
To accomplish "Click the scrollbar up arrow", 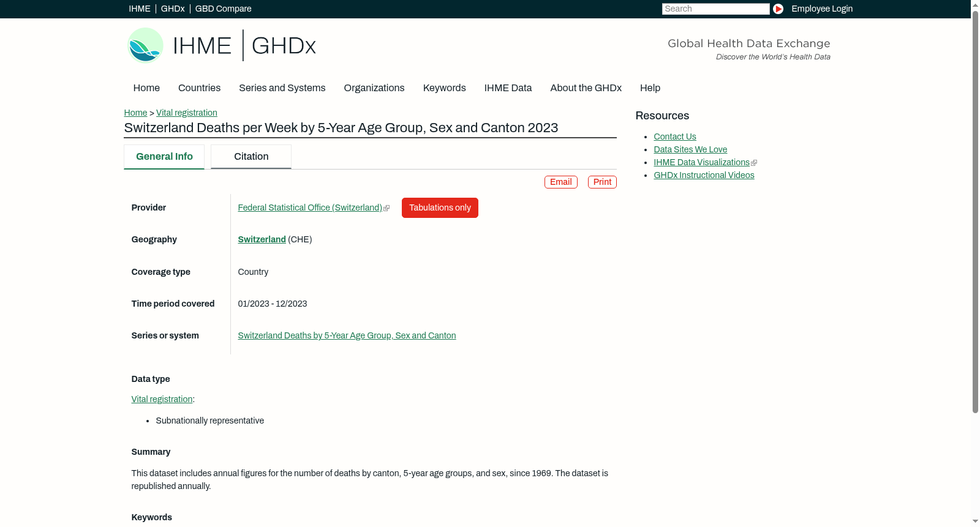I will click(x=975, y=4).
